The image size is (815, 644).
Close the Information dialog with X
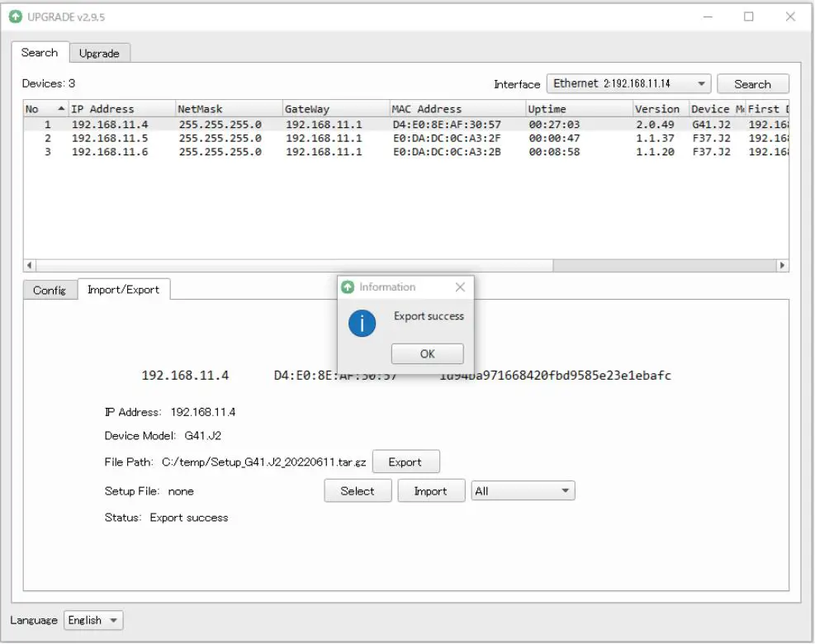[x=460, y=287]
